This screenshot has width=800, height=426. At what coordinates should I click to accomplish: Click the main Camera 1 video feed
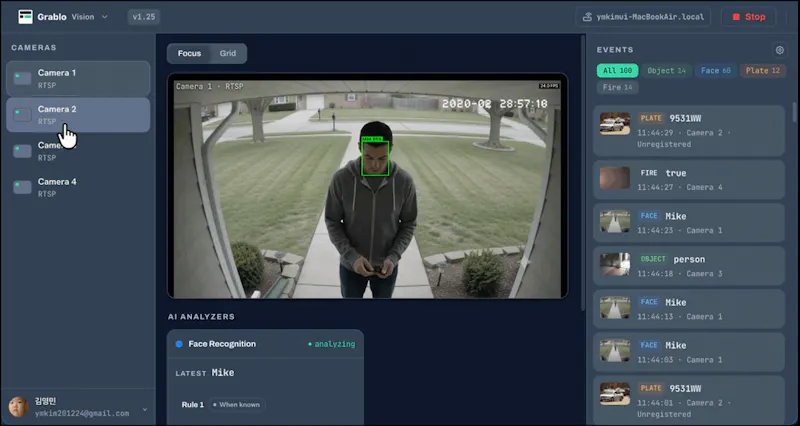pyautogui.click(x=367, y=186)
